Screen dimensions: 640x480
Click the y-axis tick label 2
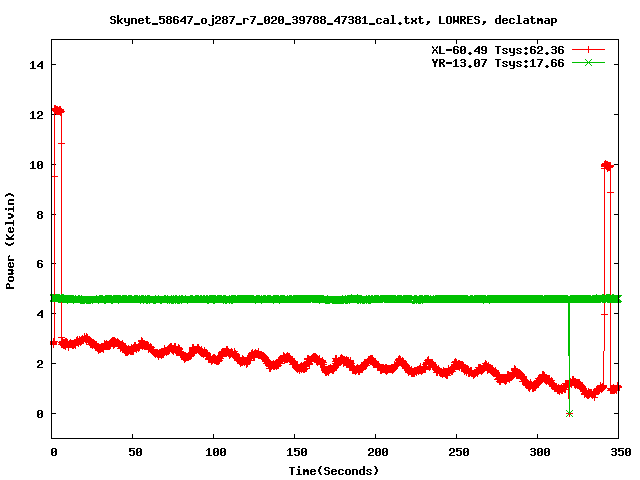[x=40, y=364]
